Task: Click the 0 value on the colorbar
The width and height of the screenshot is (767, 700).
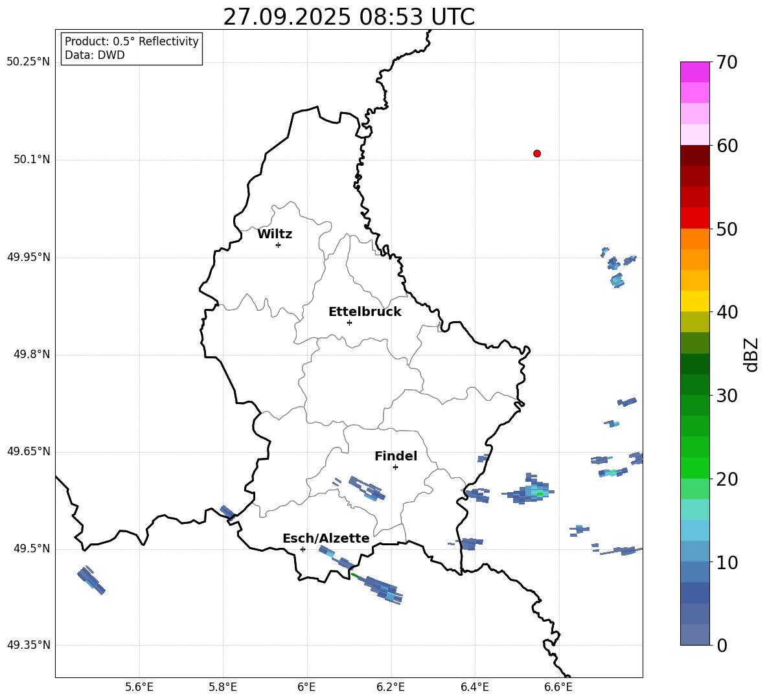Action: click(722, 646)
